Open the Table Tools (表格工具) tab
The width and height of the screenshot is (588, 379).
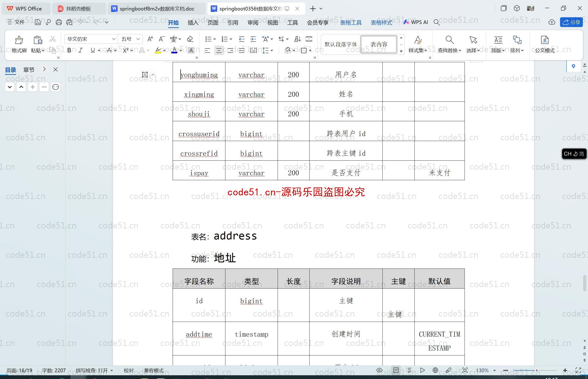351,23
